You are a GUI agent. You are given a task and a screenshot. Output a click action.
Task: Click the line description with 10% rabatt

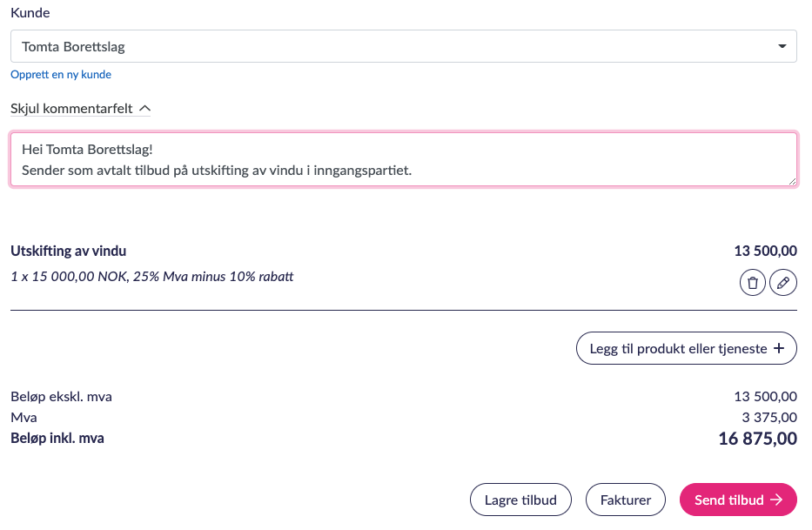point(152,277)
